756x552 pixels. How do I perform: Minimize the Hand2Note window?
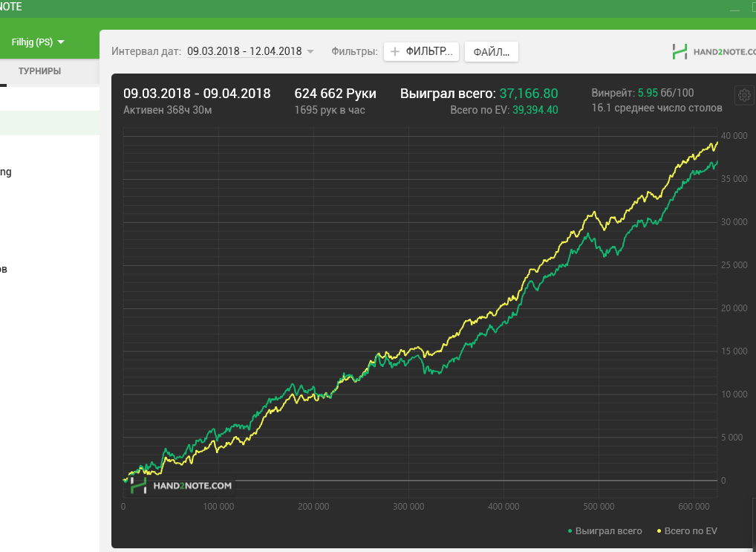pos(734,9)
